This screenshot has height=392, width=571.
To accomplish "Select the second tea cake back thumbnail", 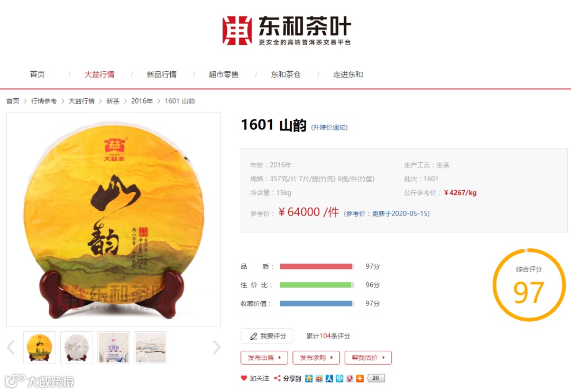I will coord(77,348).
